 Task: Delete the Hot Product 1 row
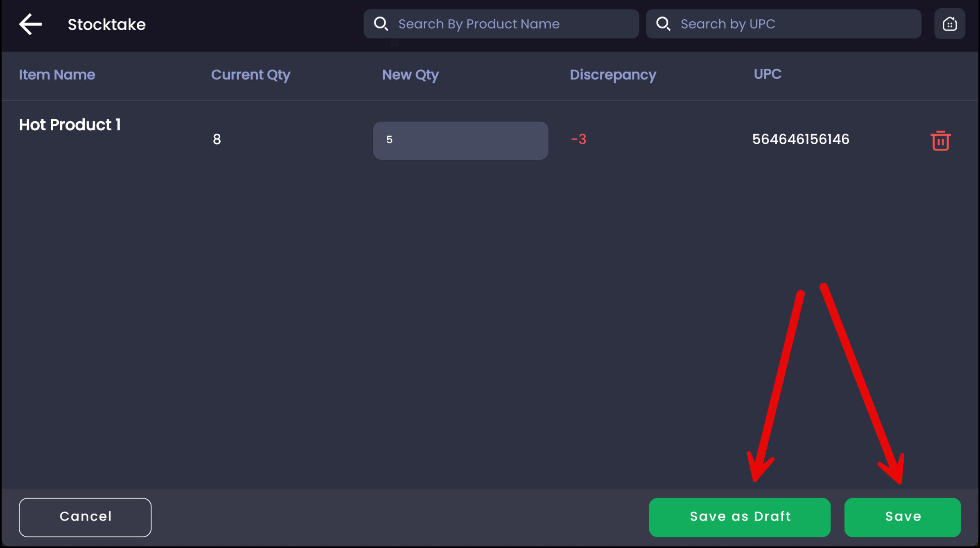point(940,141)
